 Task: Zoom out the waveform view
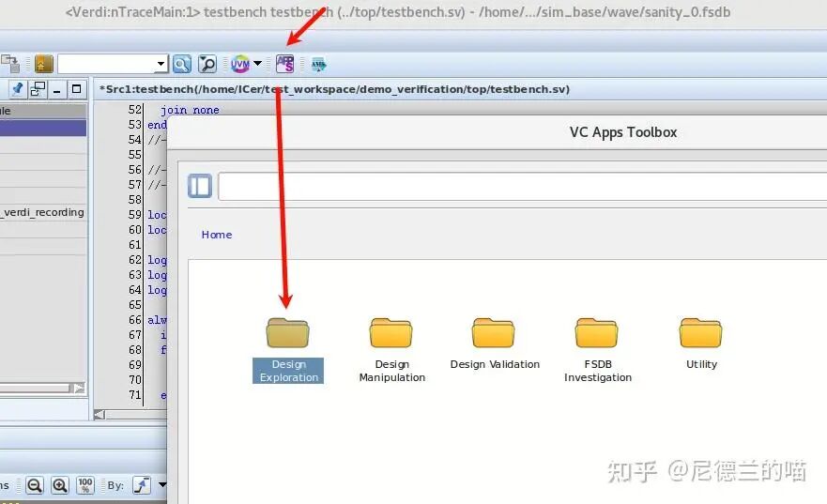click(35, 485)
